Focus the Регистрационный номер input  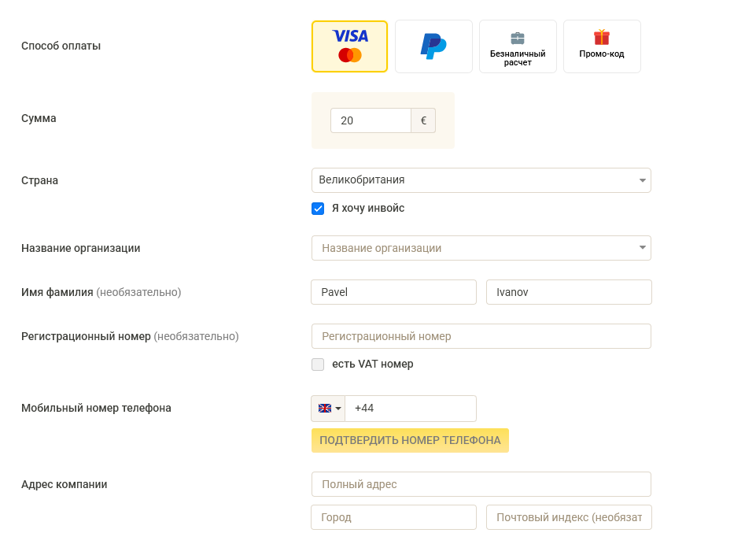(481, 336)
